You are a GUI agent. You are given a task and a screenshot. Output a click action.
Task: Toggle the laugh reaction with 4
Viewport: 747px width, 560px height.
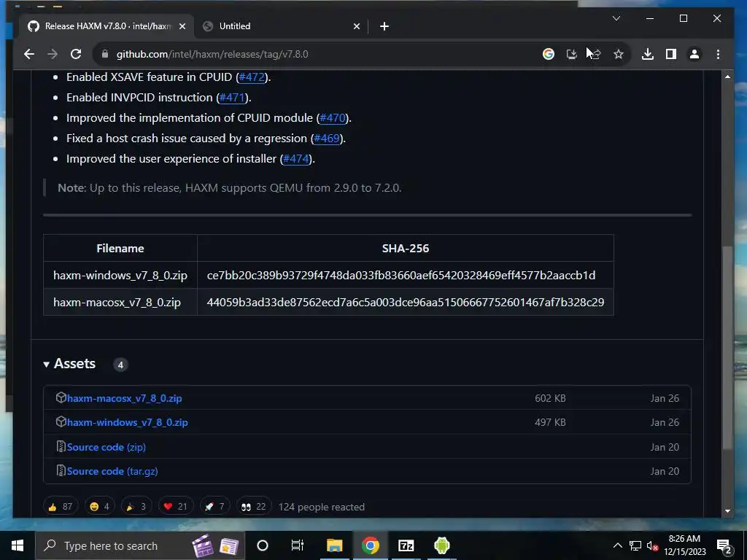(x=99, y=507)
